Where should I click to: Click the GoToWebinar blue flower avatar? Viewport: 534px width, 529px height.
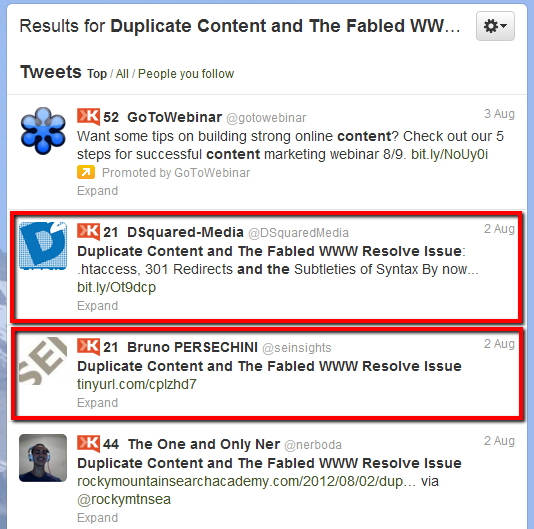point(43,131)
